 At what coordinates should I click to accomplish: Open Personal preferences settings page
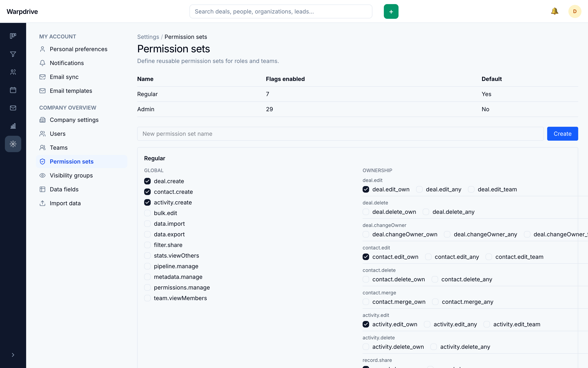(82, 49)
